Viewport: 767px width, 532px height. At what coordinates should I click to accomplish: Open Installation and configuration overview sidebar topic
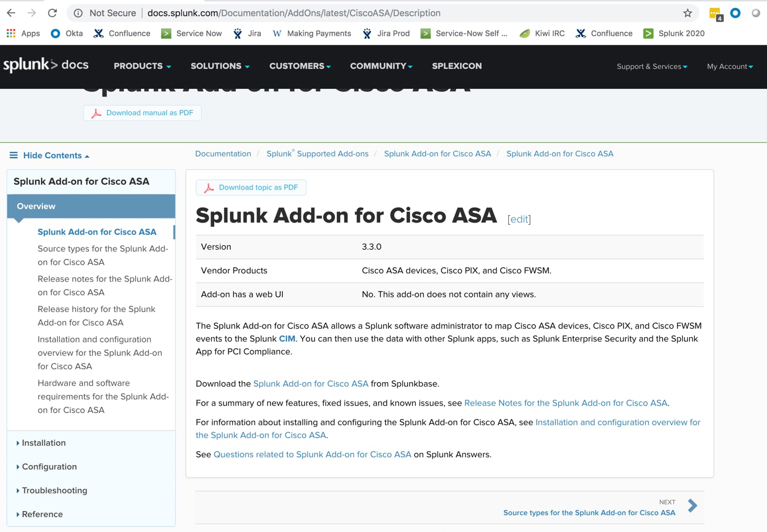coord(100,353)
